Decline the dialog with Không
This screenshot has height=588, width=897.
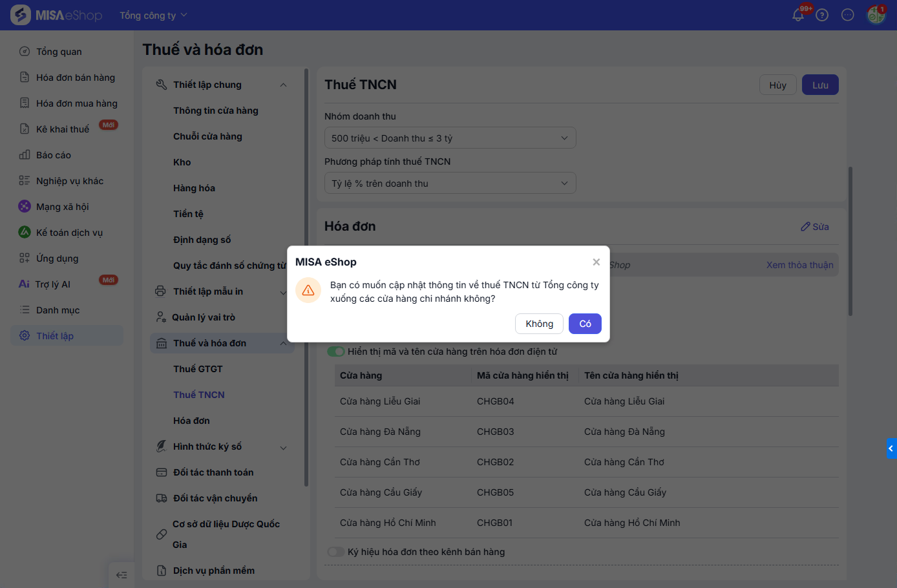539,324
